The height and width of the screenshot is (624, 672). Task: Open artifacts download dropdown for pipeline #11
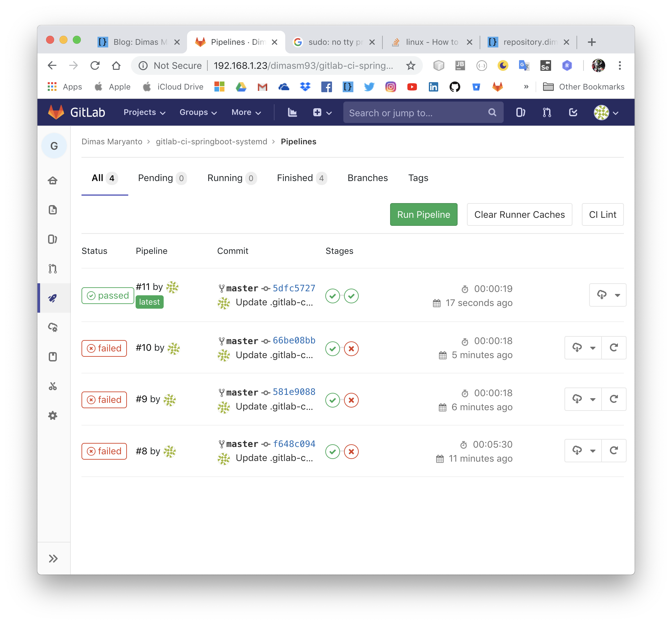608,295
